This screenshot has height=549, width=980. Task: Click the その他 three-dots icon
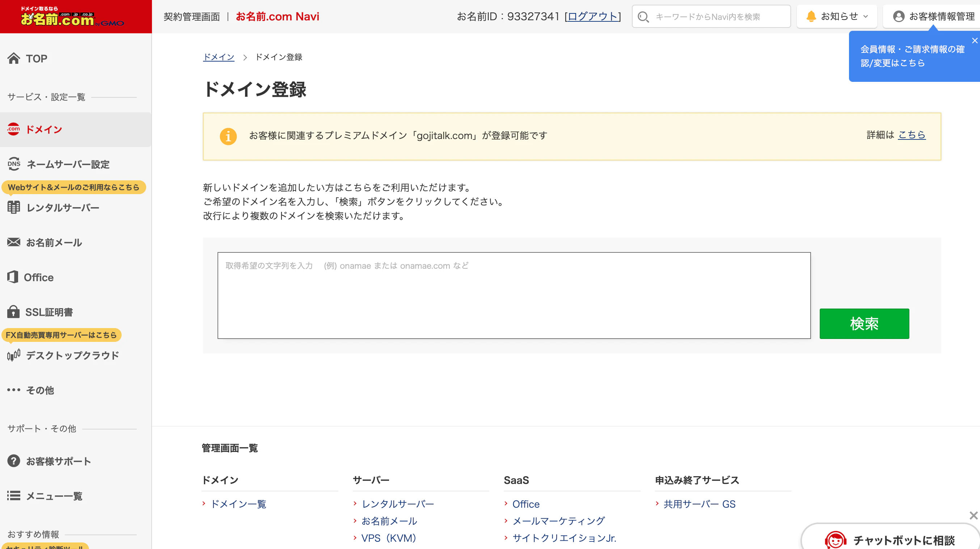[x=14, y=389]
